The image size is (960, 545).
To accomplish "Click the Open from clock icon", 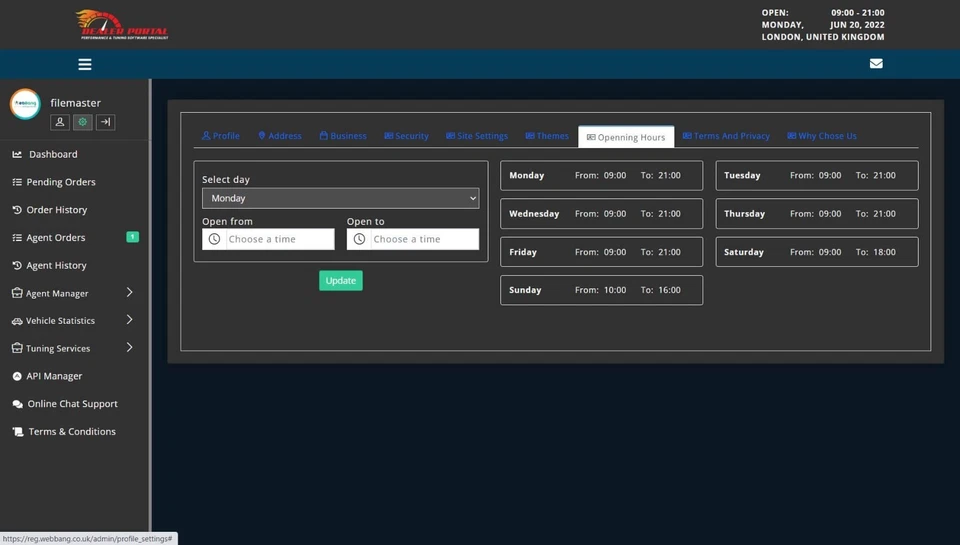I will pos(214,239).
